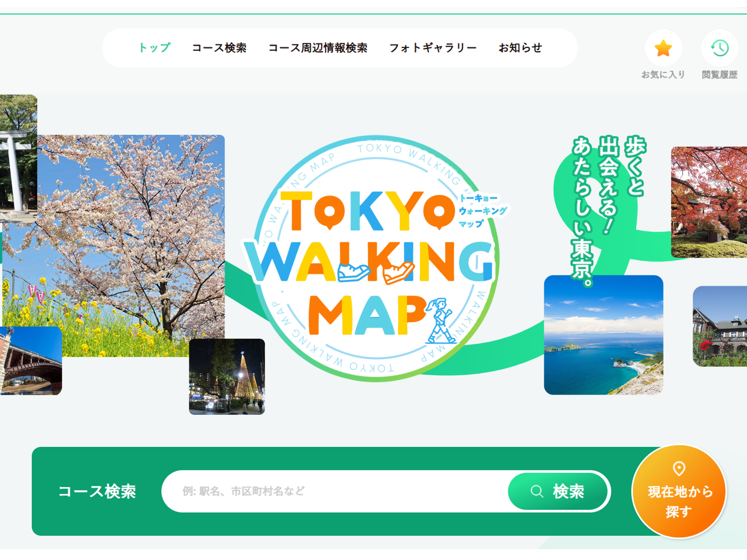
Task: Open favorites with the star icon
Action: point(663,48)
